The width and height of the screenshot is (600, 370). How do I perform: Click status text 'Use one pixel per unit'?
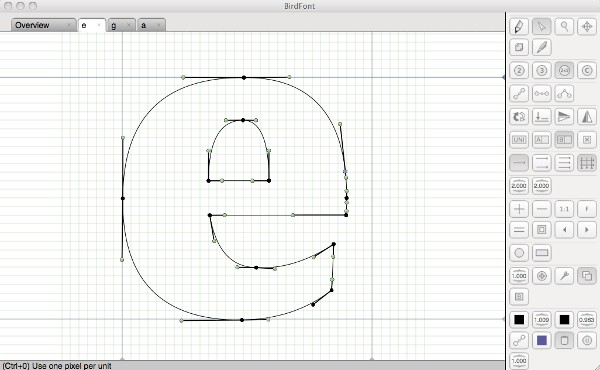(x=72, y=366)
